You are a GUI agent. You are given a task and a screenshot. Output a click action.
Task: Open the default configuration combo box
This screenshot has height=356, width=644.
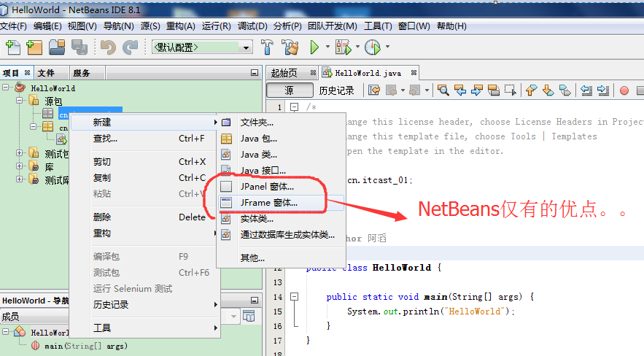[202, 47]
